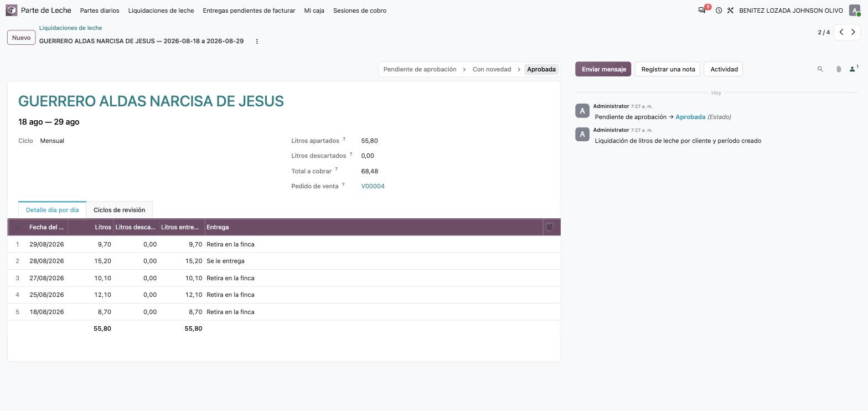Open the Liquidaciones de leche menu
Screen dimensions: 868x411
pos(161,11)
